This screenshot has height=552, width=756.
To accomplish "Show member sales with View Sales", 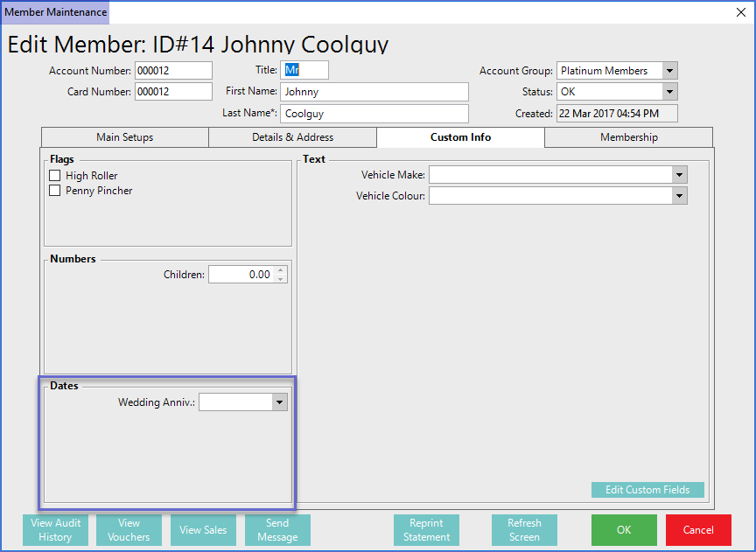I will [203, 530].
